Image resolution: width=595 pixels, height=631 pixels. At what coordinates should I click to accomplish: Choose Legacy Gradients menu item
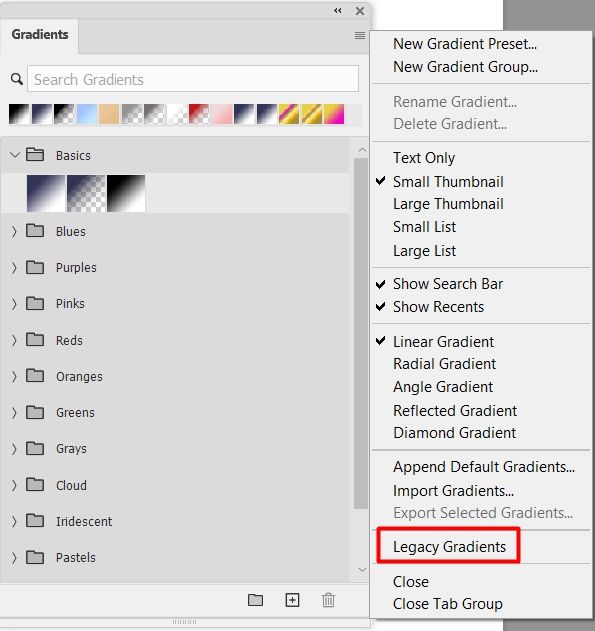(x=449, y=547)
